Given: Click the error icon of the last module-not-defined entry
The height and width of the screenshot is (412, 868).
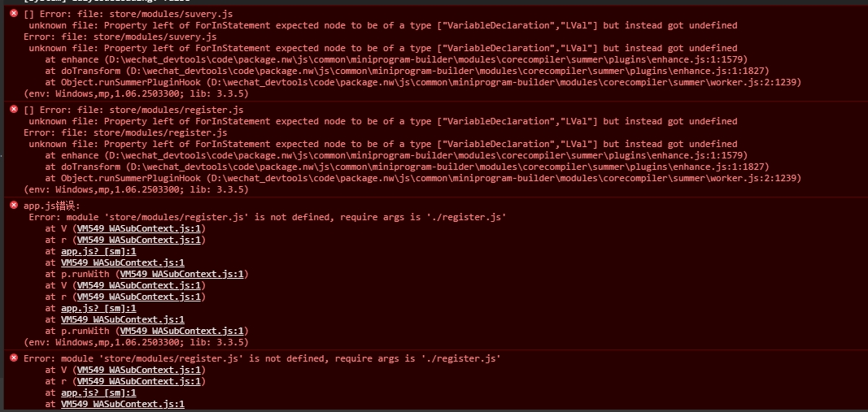Looking at the screenshot, I should (x=14, y=358).
